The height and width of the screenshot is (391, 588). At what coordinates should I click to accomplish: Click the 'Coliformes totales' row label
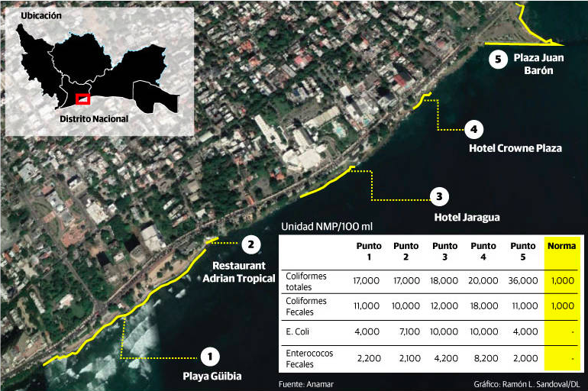tap(306, 282)
